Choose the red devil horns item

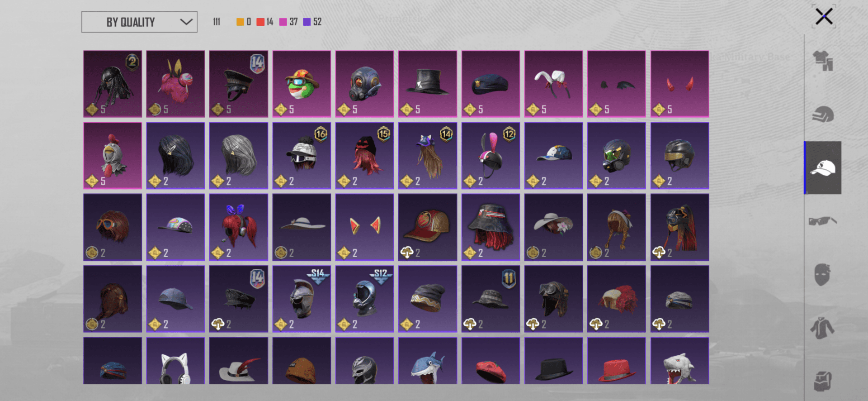tap(679, 84)
